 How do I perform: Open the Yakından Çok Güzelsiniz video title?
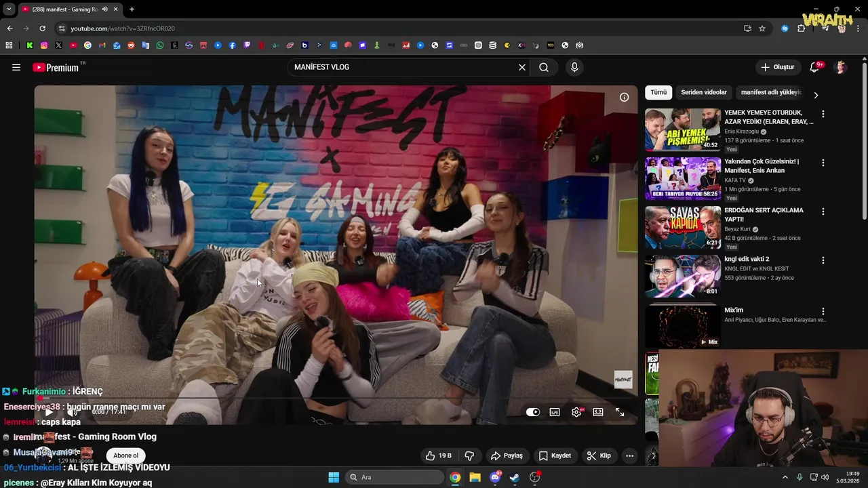pos(762,165)
